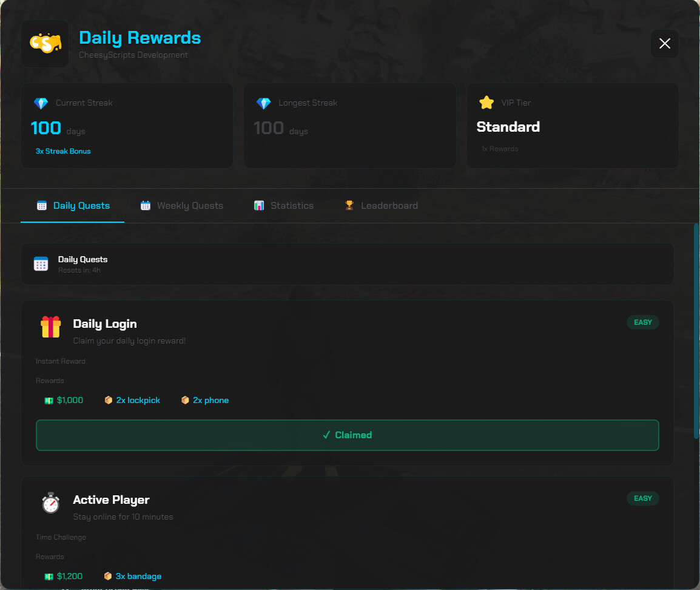
Task: Click the Longest Streak diamond icon
Action: (264, 103)
